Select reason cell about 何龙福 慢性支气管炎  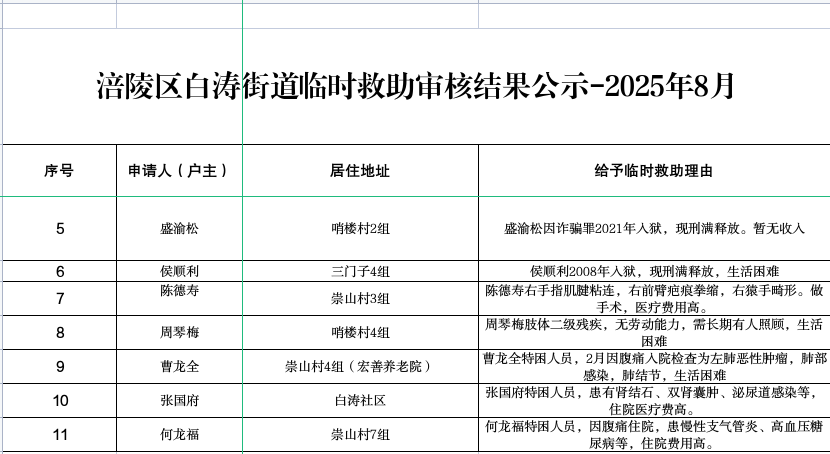654,434
